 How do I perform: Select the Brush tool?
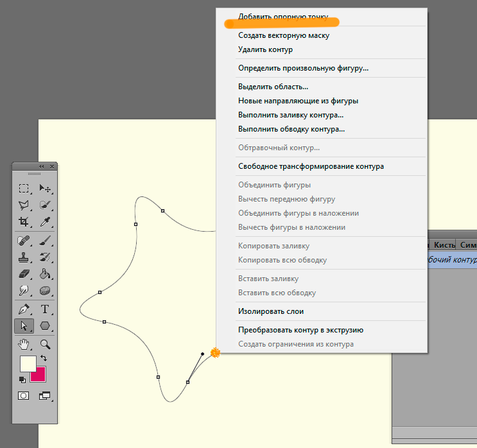pos(45,241)
